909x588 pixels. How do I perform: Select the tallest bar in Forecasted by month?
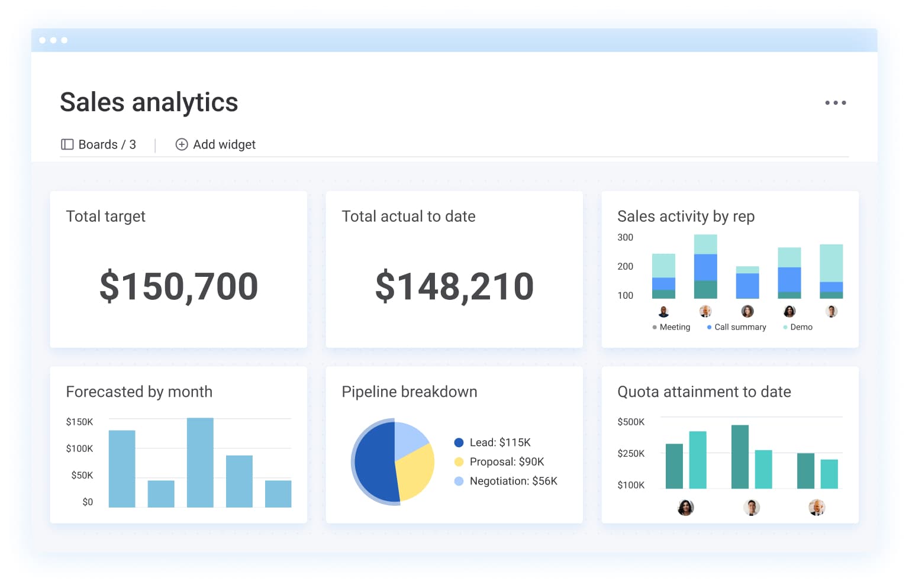[x=200, y=463]
